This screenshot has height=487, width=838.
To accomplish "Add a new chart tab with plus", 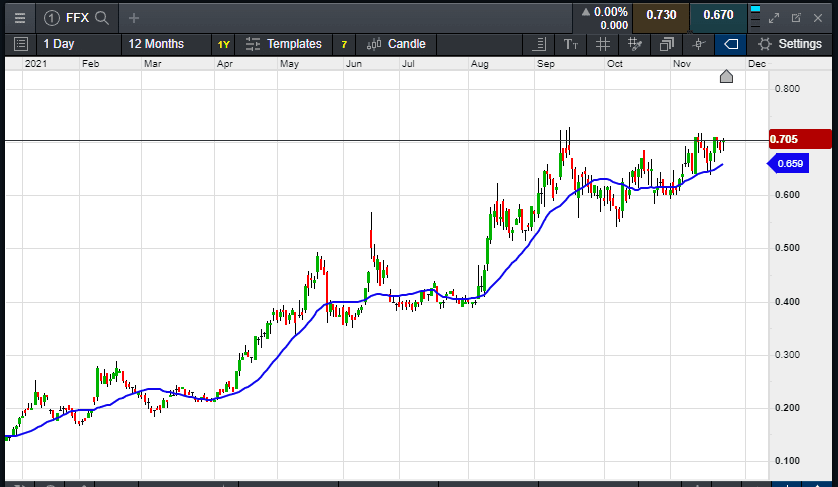I will click(x=134, y=17).
